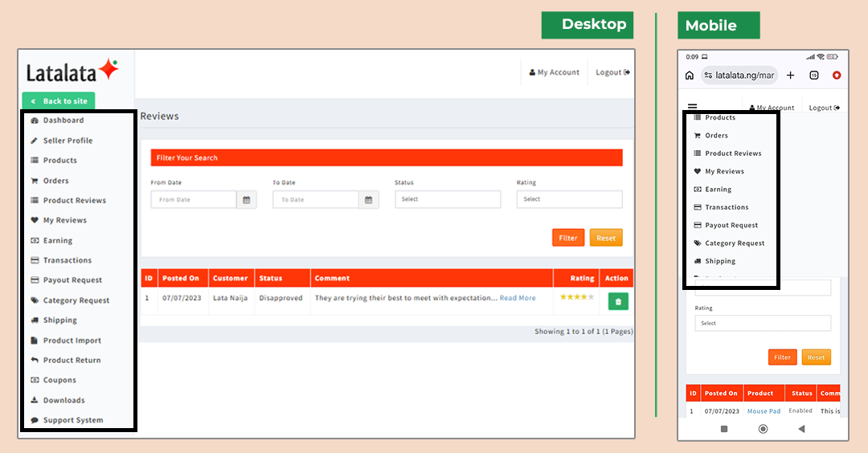
Task: Click the Back to site button
Action: coord(59,100)
